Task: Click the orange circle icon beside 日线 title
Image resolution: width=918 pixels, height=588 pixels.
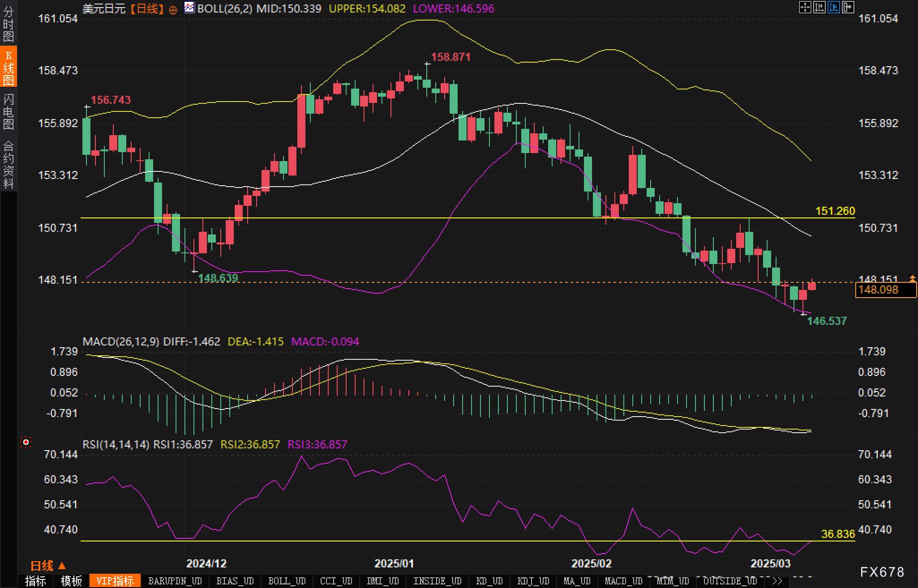Action: (x=173, y=10)
